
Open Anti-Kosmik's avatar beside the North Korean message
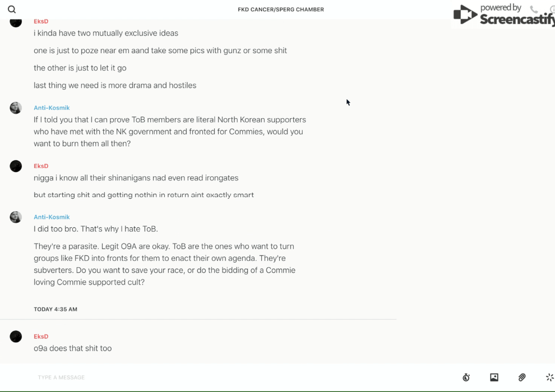point(16,108)
